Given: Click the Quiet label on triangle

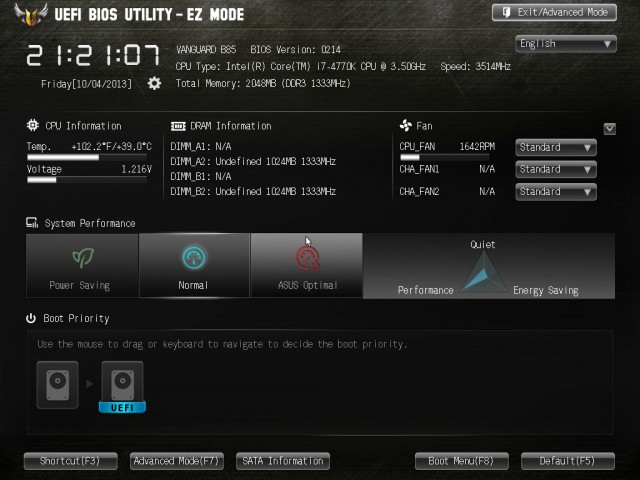Looking at the screenshot, I should [482, 244].
